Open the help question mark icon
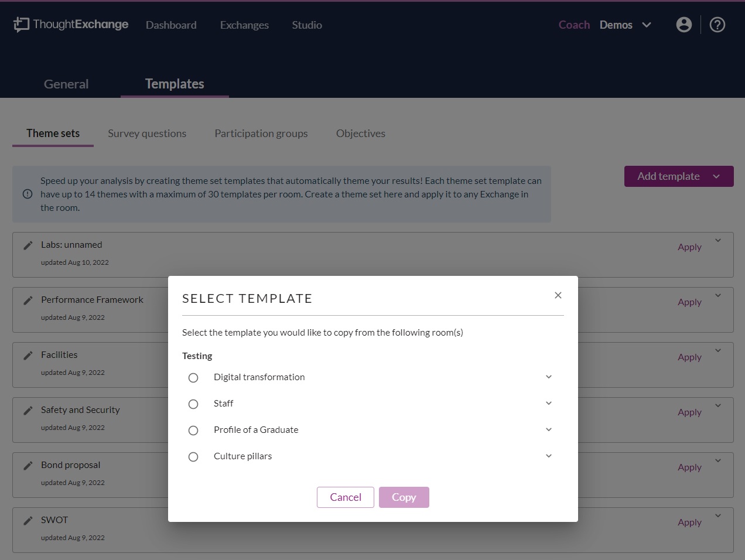745x560 pixels. [x=717, y=25]
